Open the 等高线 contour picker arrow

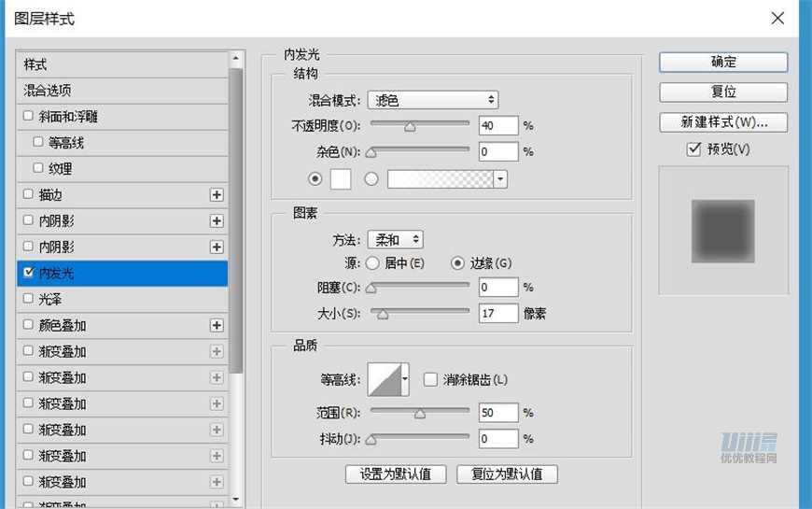tap(405, 379)
